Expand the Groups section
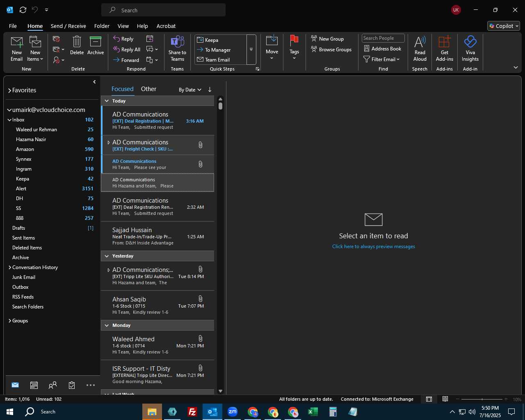 pos(9,321)
